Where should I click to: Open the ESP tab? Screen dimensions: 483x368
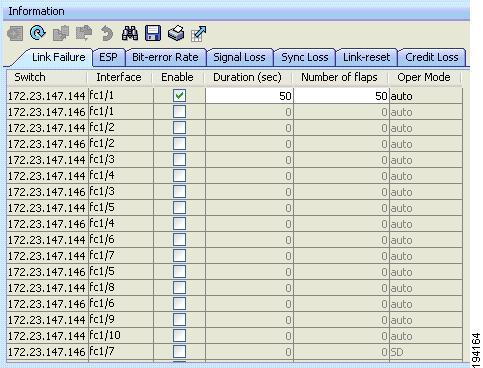point(108,57)
